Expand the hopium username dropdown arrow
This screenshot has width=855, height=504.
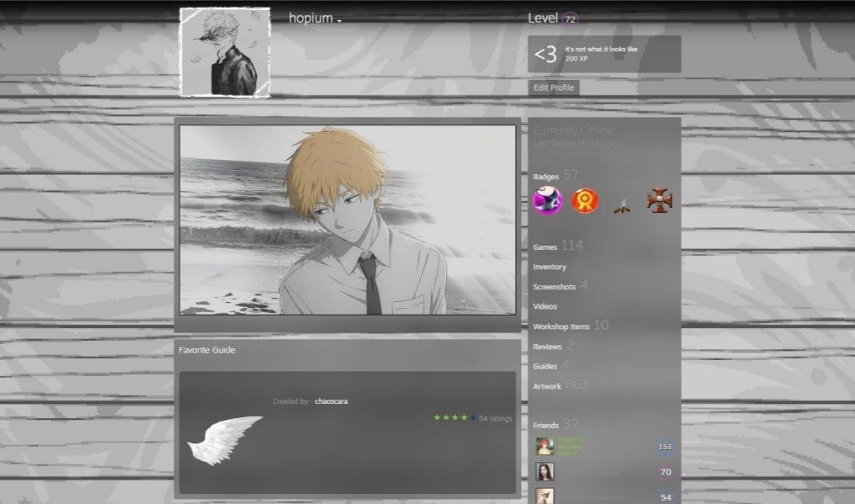pos(339,21)
